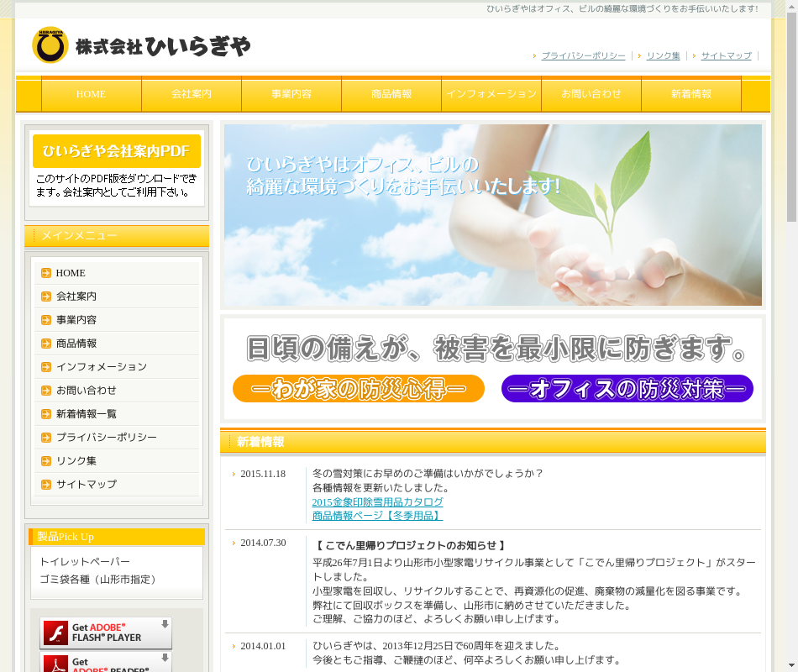Click arrow icon beside お問い合わせ in sidebar

click(46, 391)
